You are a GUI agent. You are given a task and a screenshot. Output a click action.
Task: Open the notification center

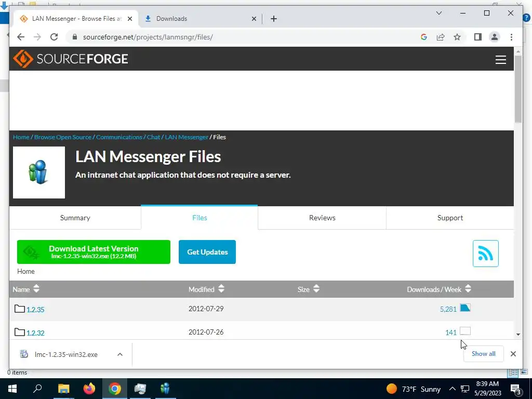(x=515, y=389)
